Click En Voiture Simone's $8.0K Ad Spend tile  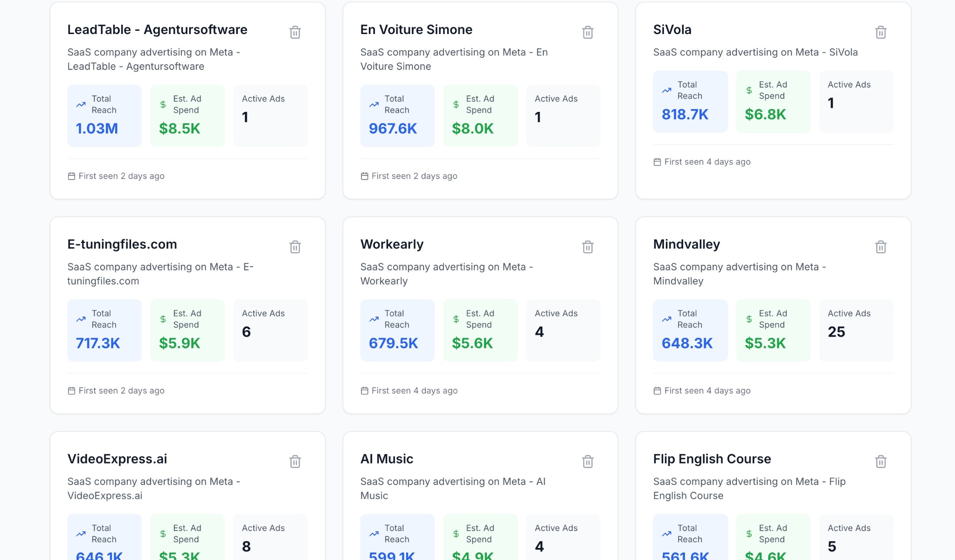(x=480, y=116)
